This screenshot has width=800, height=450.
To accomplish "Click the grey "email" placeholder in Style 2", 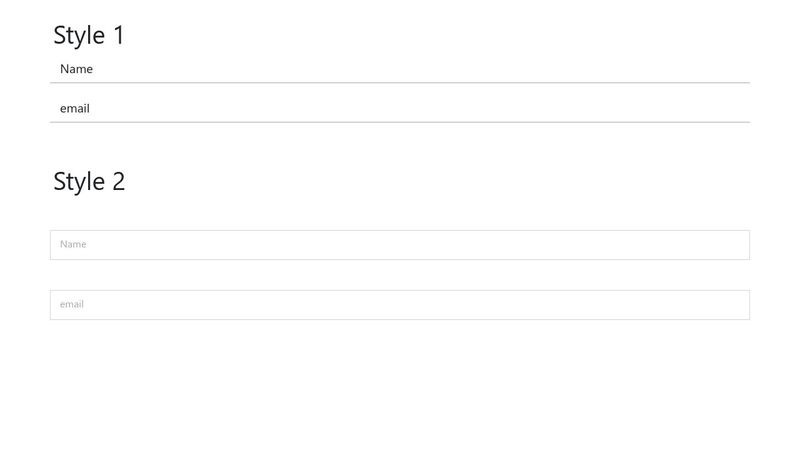I will coord(72,304).
